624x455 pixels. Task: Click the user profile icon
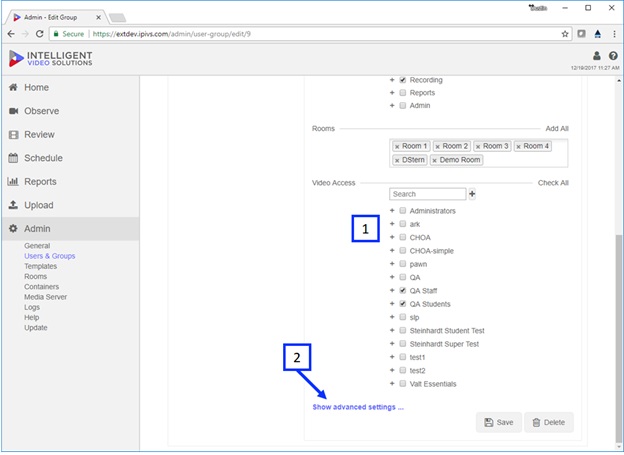point(597,56)
